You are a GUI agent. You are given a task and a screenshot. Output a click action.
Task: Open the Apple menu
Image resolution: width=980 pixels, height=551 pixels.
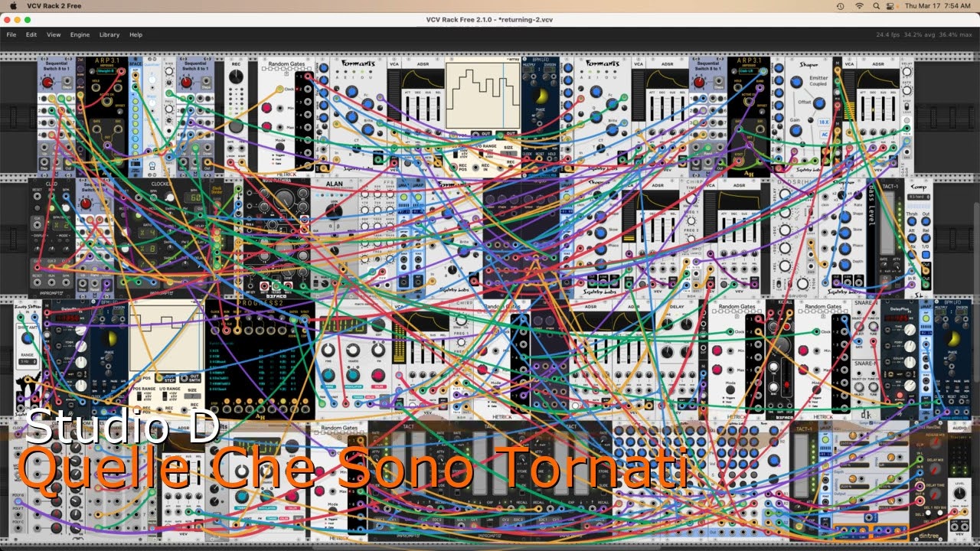point(13,6)
